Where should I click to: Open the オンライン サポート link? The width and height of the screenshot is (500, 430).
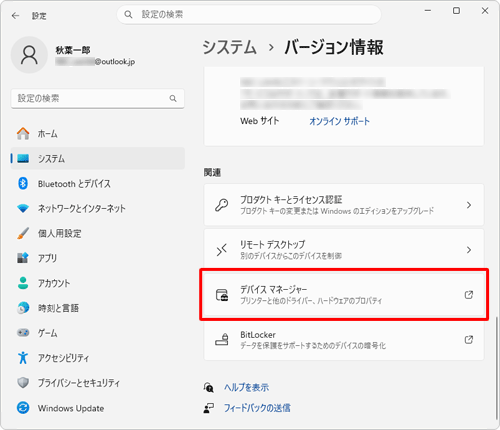339,121
